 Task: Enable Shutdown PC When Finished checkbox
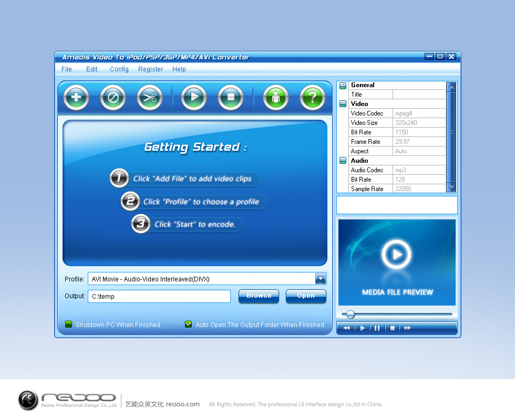click(x=69, y=324)
